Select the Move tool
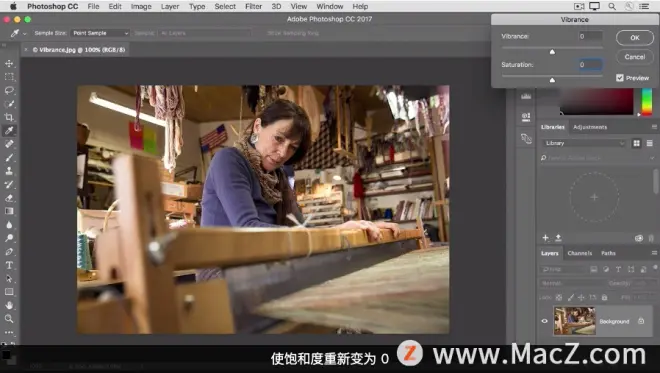 (x=9, y=64)
